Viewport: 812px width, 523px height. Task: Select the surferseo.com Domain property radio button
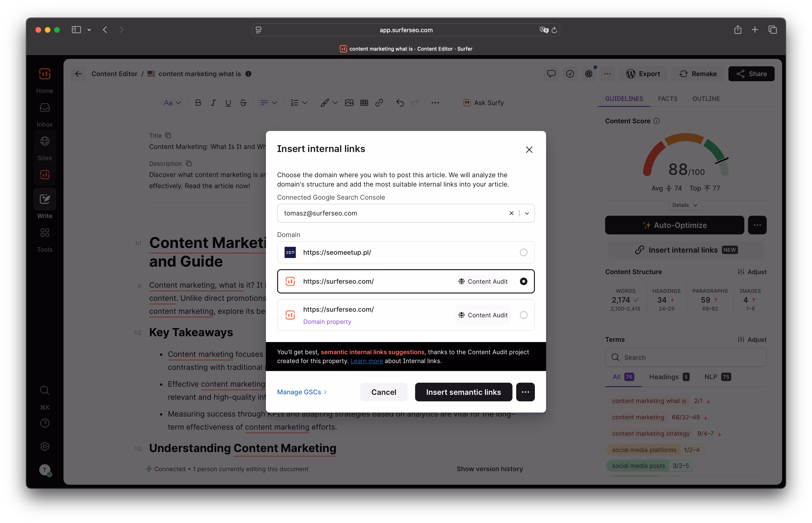(x=523, y=315)
